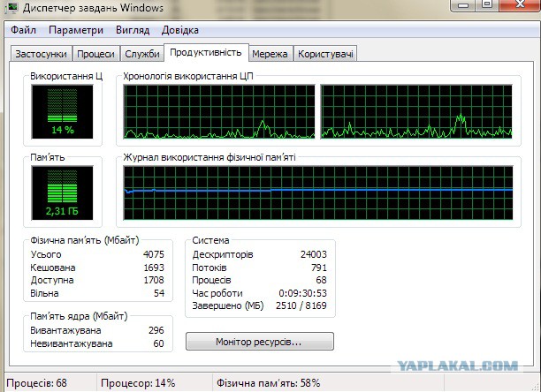This screenshot has width=541, height=392.
Task: Open the Параметри menu
Action: 76,30
